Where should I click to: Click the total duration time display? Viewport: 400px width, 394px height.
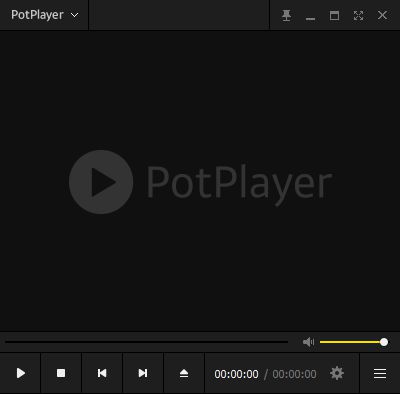click(x=294, y=374)
